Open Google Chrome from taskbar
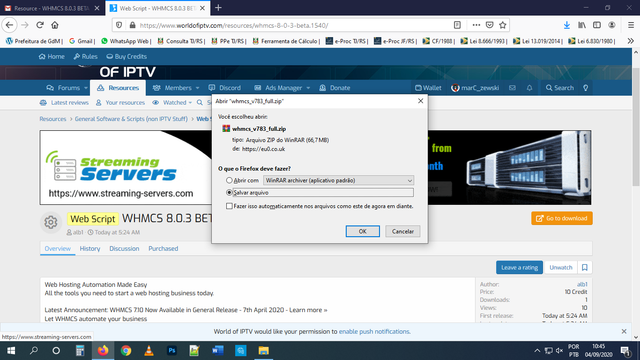Image resolution: width=640 pixels, height=360 pixels. click(126, 351)
